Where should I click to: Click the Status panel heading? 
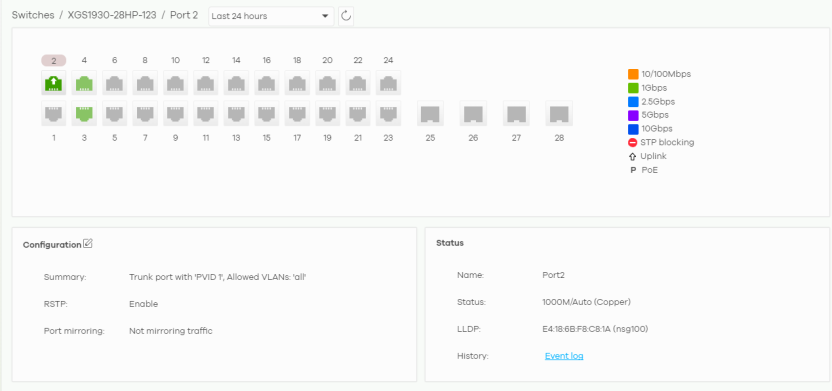[x=450, y=243]
